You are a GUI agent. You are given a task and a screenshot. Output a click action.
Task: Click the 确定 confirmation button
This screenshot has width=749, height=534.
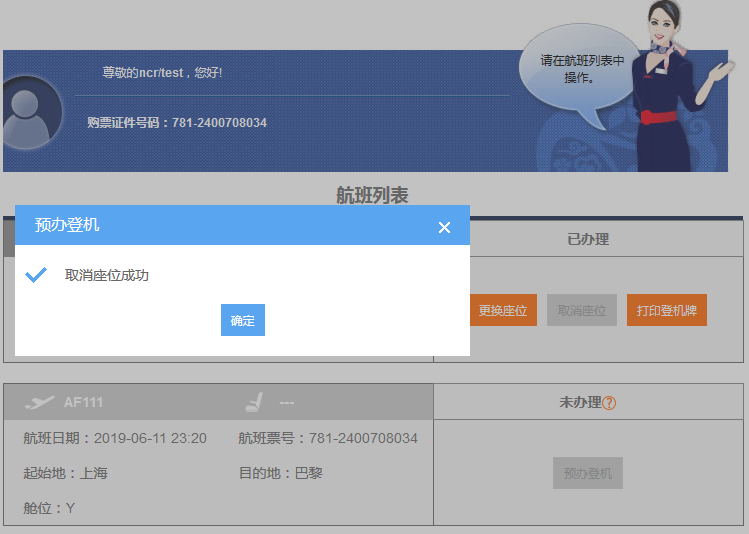[x=243, y=320]
